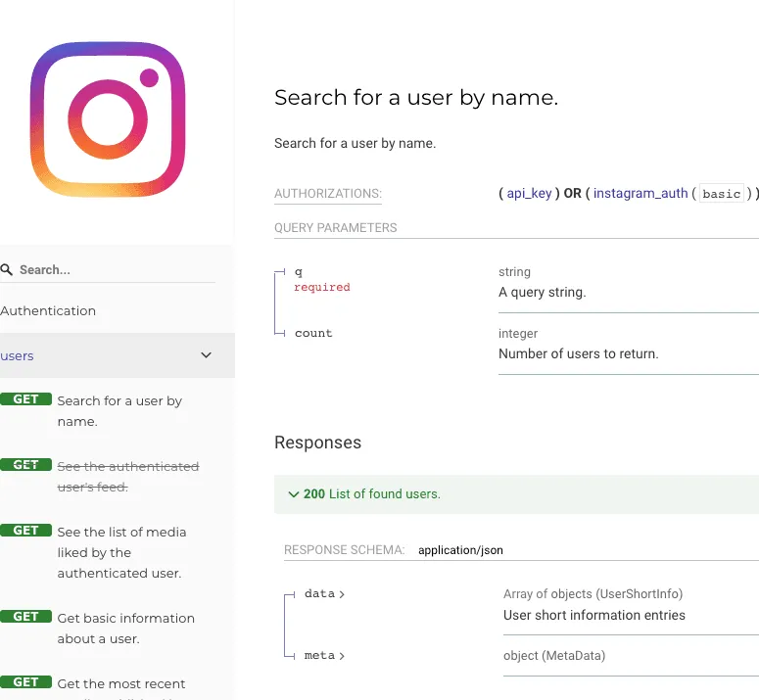Click the q parameter name

tap(298, 271)
